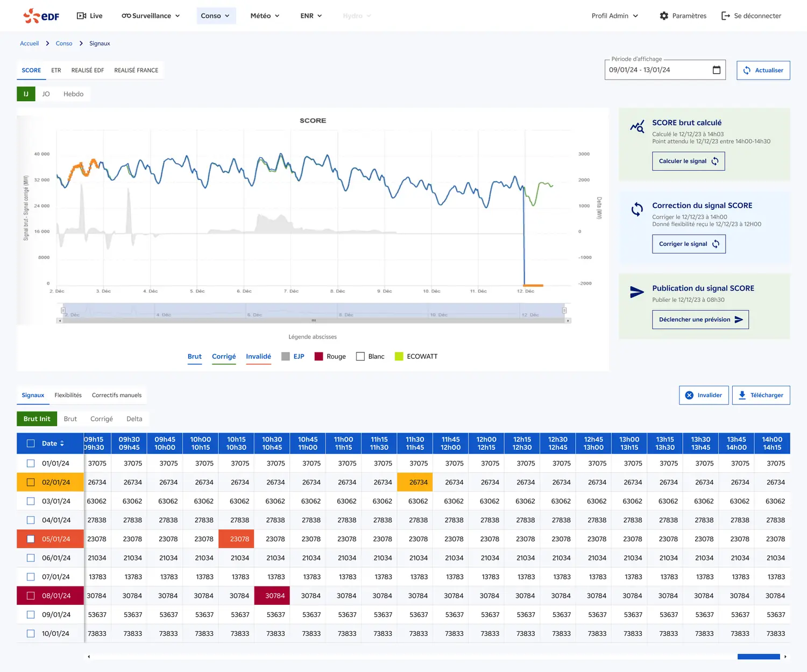This screenshot has width=807, height=672.
Task: Click the SCORE brut calculé chart icon
Action: [x=637, y=126]
